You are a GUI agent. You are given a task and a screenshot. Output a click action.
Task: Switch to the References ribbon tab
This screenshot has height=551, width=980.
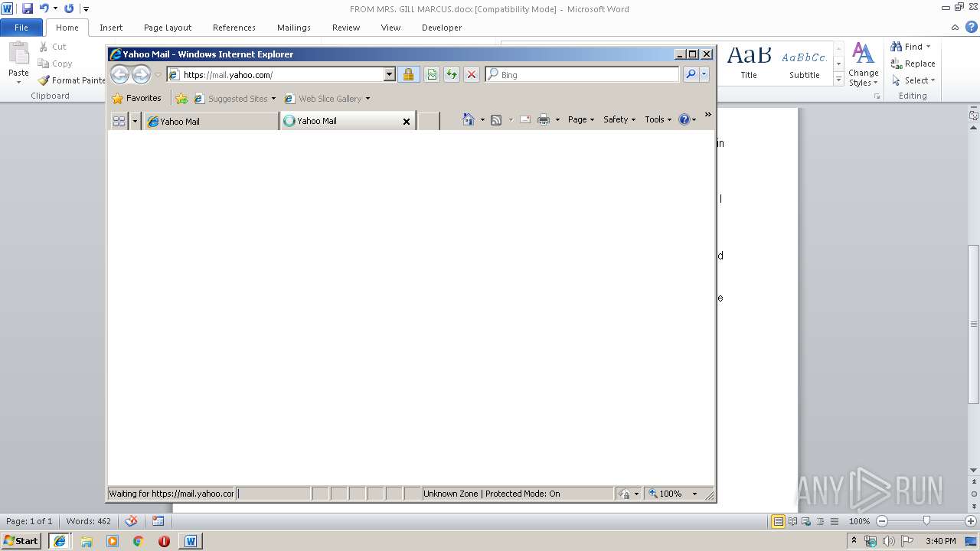(x=234, y=28)
